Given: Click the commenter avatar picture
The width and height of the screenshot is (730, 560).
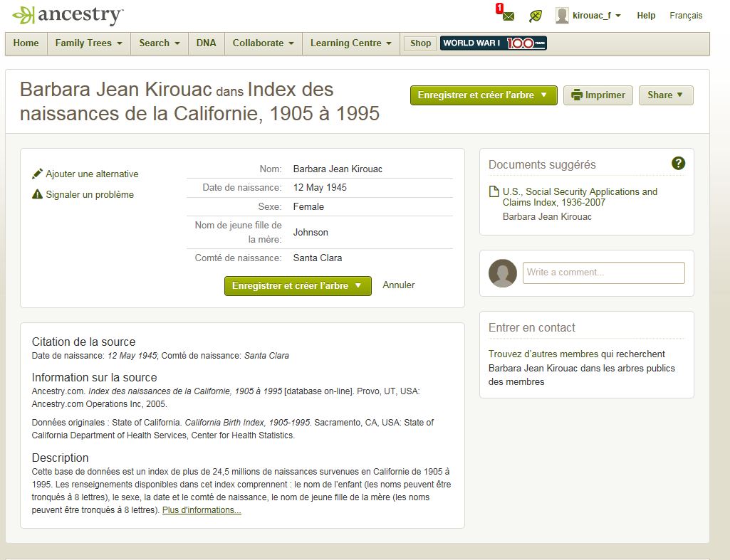Looking at the screenshot, I should click(x=502, y=273).
